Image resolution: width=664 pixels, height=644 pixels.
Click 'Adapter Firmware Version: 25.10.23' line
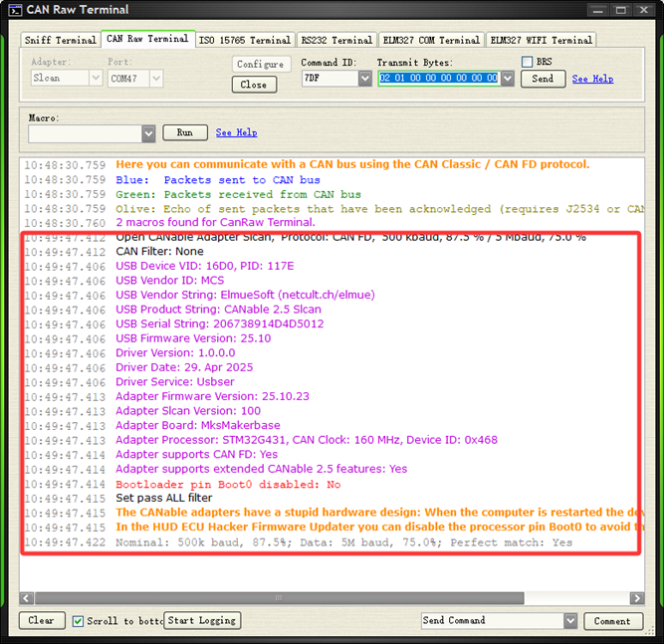[213, 396]
